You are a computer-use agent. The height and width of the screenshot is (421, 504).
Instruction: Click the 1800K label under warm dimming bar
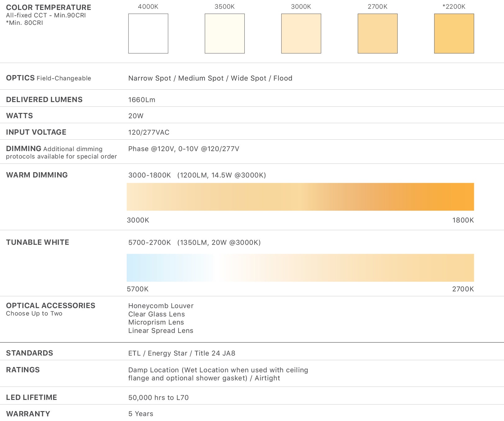click(x=463, y=220)
